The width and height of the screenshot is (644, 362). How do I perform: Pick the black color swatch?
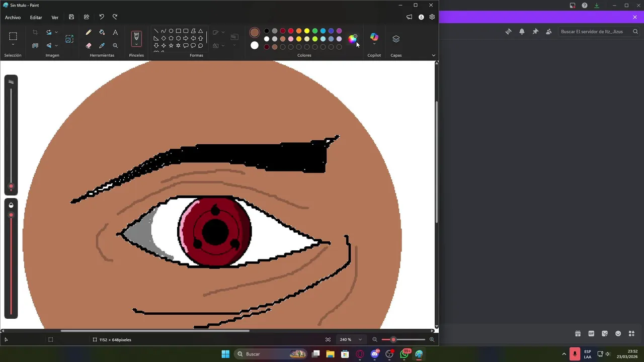(267, 31)
